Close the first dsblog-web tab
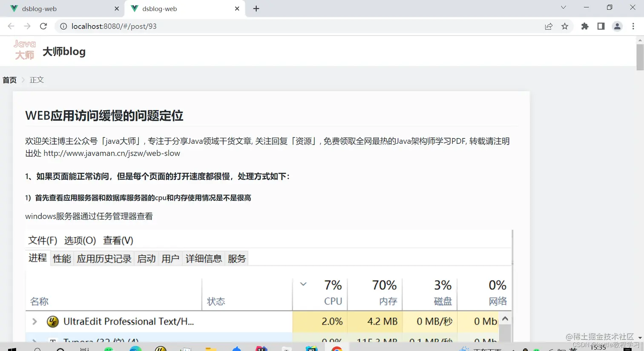The width and height of the screenshot is (644, 351). click(x=117, y=9)
